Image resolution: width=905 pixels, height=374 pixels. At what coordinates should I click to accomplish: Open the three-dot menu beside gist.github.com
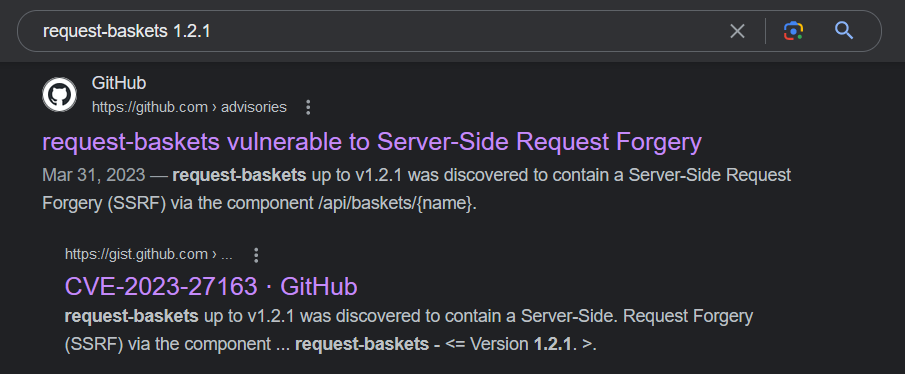click(256, 255)
